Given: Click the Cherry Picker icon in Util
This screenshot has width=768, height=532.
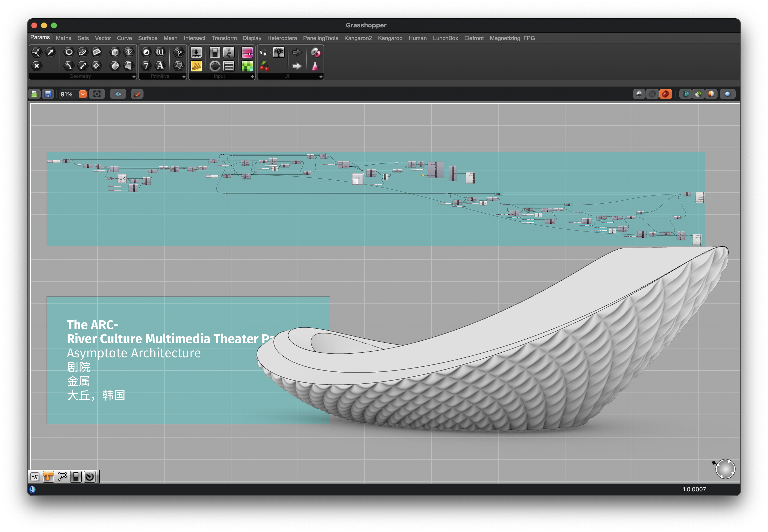Looking at the screenshot, I should point(264,66).
